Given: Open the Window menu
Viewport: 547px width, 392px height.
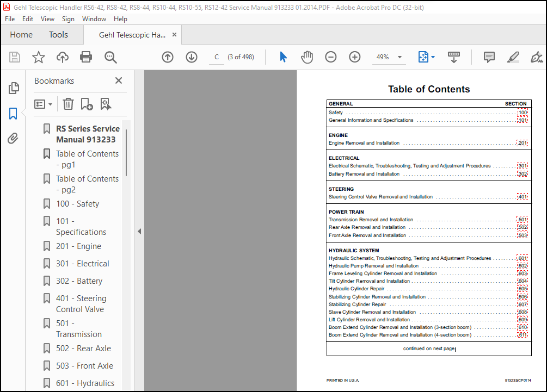Looking at the screenshot, I should [x=94, y=19].
